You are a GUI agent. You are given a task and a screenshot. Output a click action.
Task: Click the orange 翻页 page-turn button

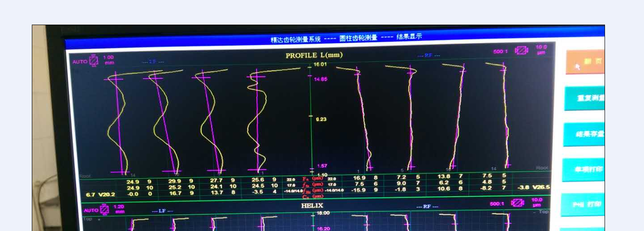coord(585,62)
